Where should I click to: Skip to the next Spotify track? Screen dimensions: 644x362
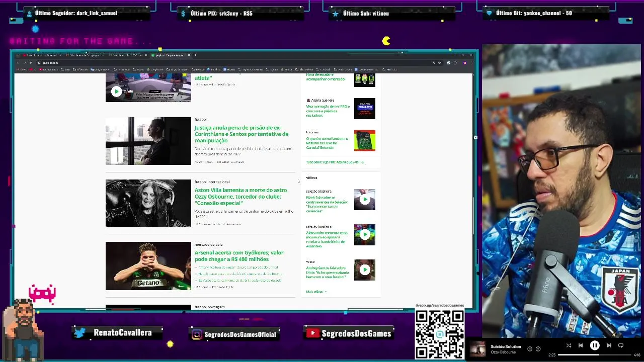click(x=609, y=345)
